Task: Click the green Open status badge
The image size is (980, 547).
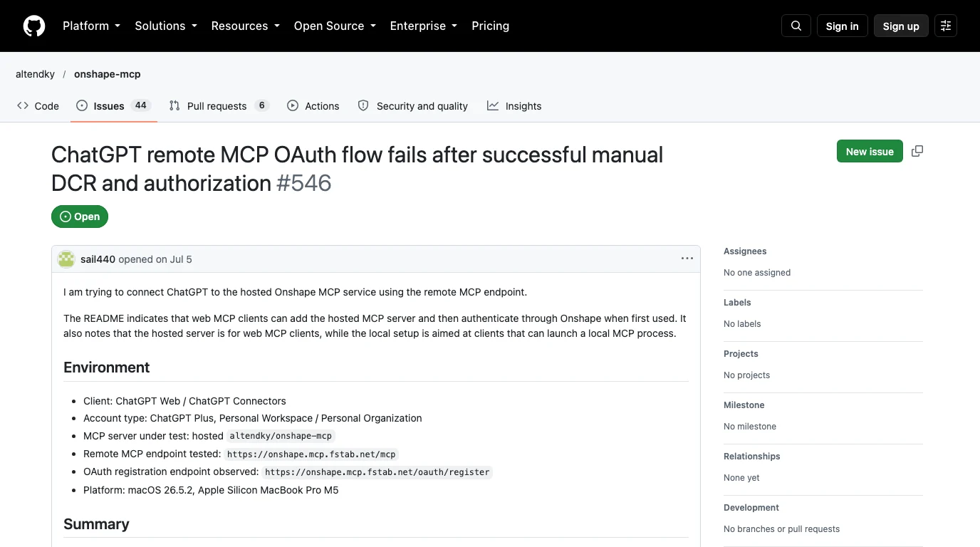Action: pos(80,217)
